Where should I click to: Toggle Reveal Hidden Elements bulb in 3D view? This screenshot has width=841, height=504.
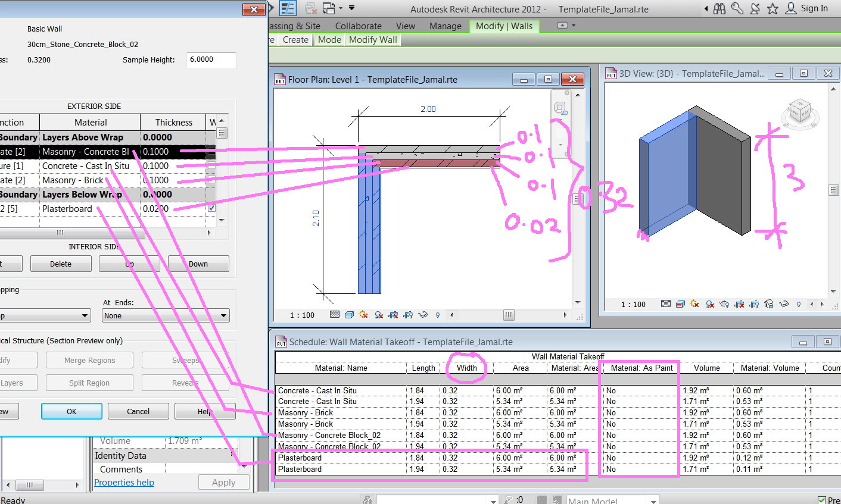(x=798, y=304)
